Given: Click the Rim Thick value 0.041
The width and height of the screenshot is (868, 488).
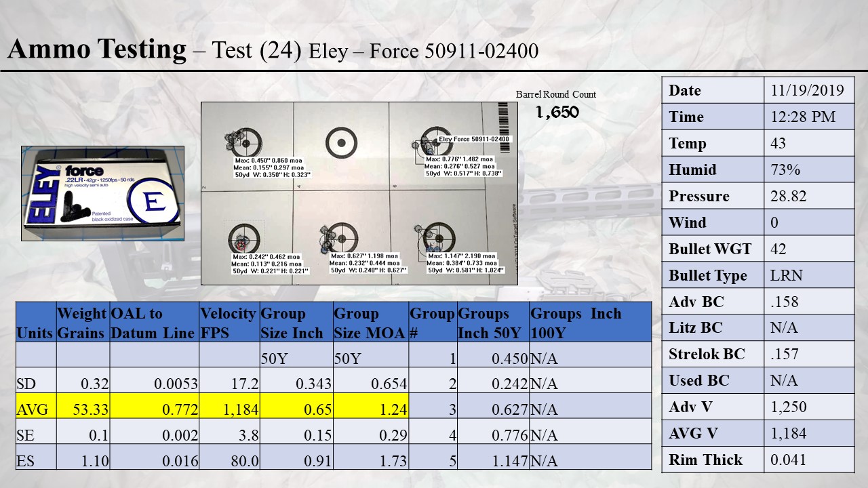Looking at the screenshot, I should coord(788,460).
